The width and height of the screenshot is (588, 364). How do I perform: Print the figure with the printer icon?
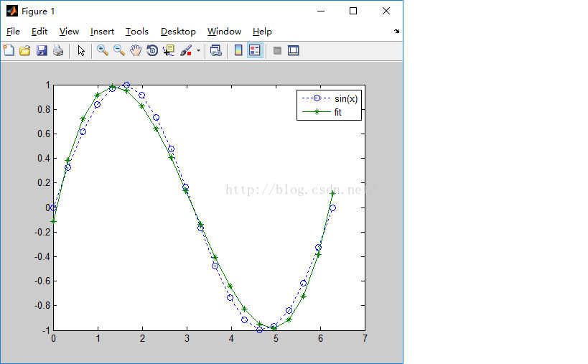point(58,50)
